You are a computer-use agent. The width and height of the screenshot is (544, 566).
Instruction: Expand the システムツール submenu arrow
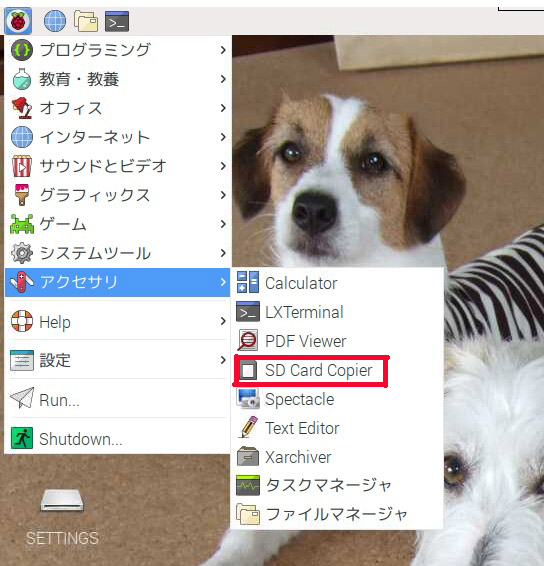(223, 253)
